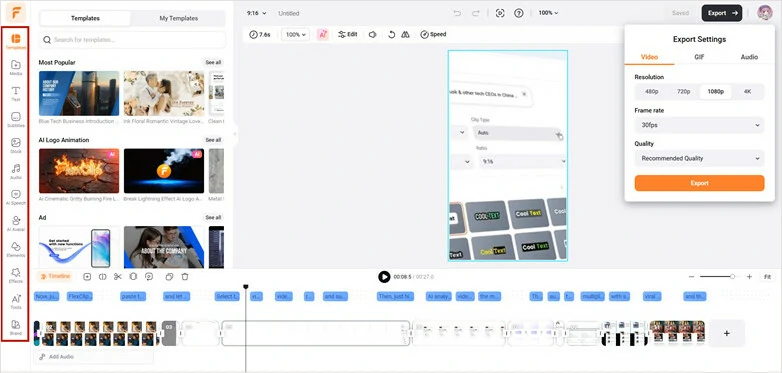
Task: Click the undo arrow icon
Action: 457,13
